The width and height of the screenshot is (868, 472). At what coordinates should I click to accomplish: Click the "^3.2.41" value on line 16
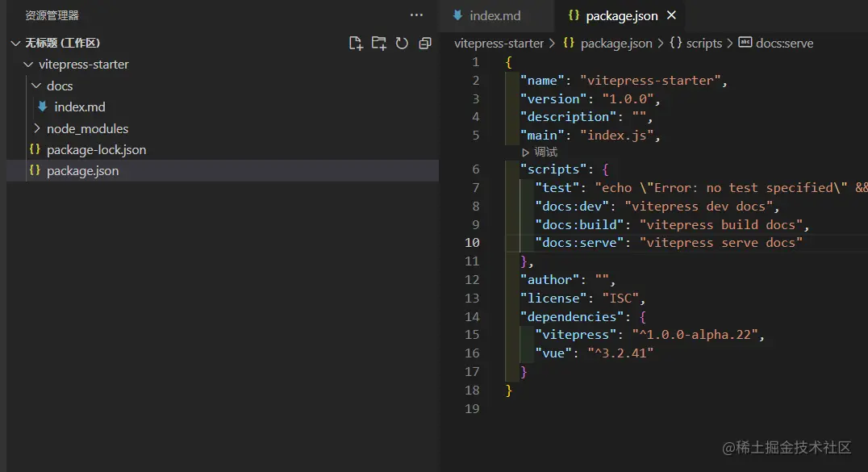coord(620,353)
